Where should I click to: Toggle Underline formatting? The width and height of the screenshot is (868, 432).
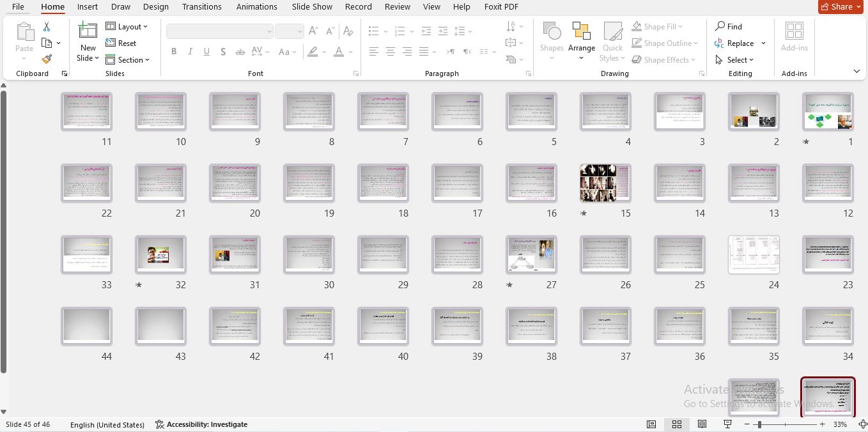(206, 52)
